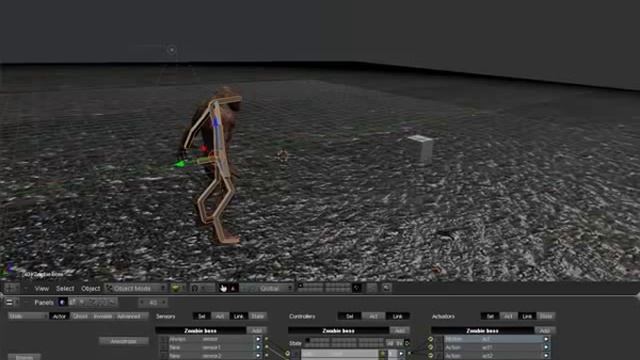Click the Motion actuator link input circle
640x360 pixels.
click(430, 339)
